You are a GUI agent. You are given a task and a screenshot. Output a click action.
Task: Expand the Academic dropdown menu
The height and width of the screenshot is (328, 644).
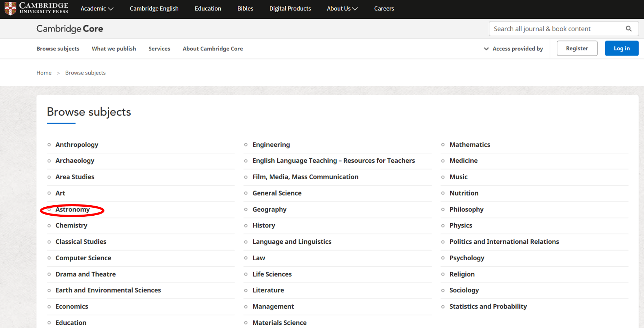97,9
